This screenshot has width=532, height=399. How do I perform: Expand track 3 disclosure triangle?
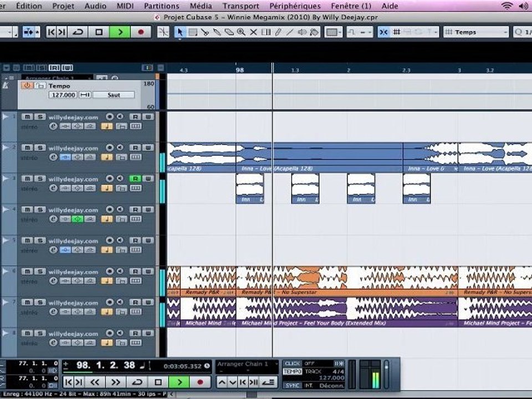pyautogui.click(x=6, y=178)
